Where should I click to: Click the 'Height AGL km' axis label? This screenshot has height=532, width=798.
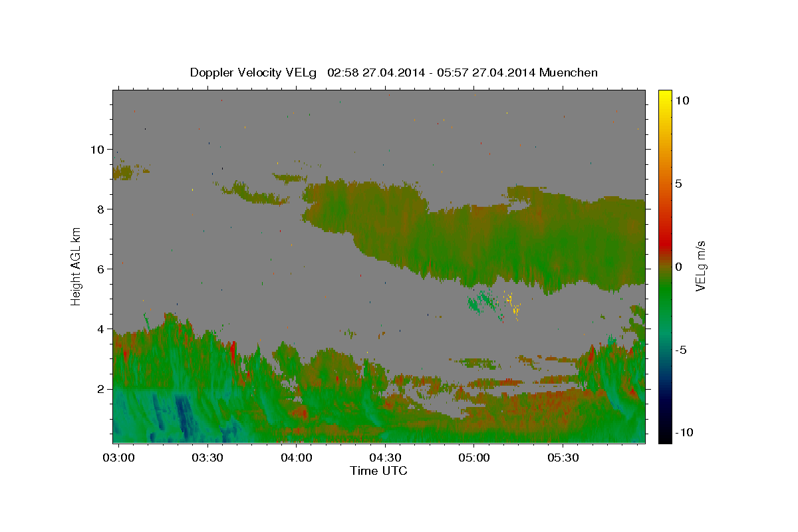coord(76,265)
